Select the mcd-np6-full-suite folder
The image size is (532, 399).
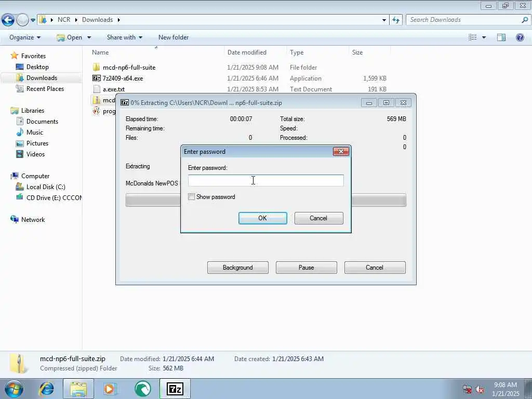[x=129, y=67]
